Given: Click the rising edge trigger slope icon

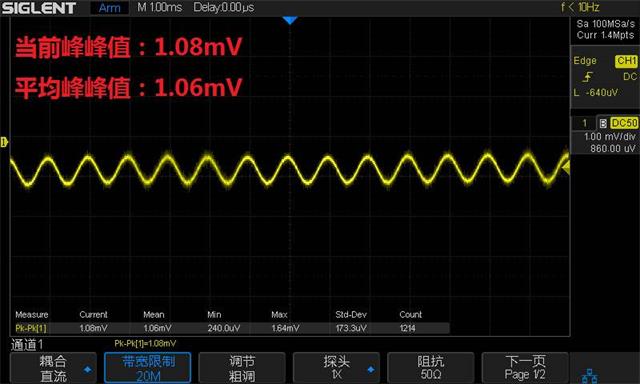Looking at the screenshot, I should pos(588,77).
